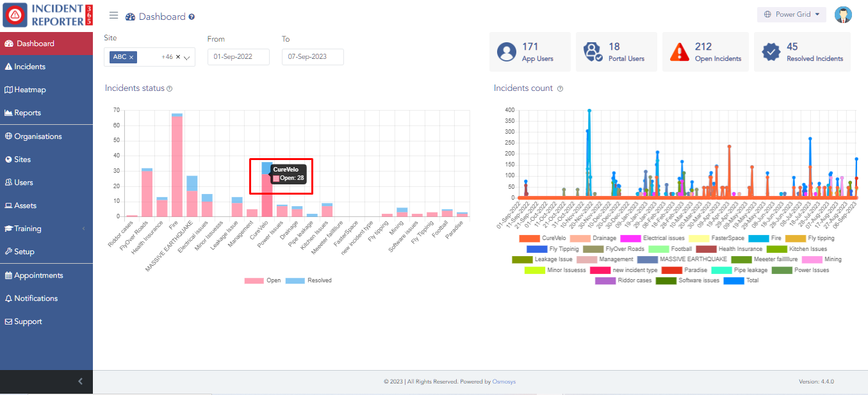Click the Incidents count info icon
This screenshot has height=395, width=868.
pyautogui.click(x=560, y=89)
